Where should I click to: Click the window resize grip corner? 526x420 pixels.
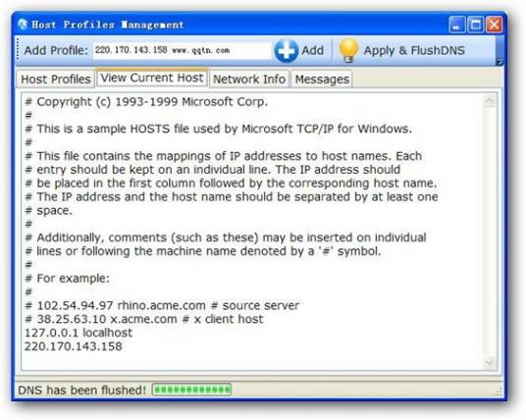(499, 392)
